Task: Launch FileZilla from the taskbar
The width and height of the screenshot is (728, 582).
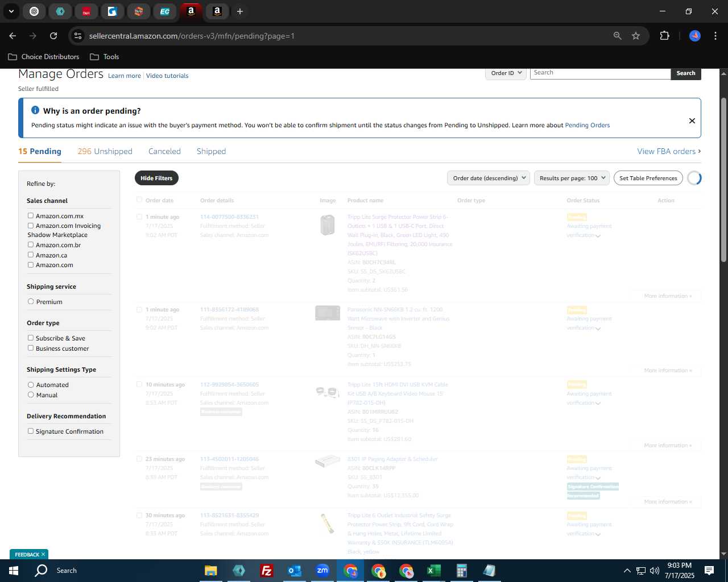Action: tap(266, 571)
